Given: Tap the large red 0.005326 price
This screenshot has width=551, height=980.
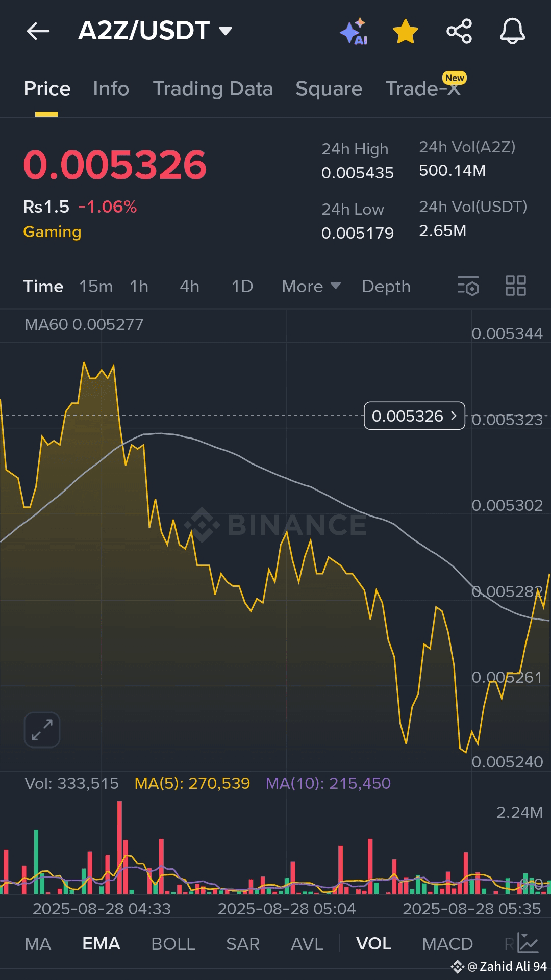Looking at the screenshot, I should (115, 165).
